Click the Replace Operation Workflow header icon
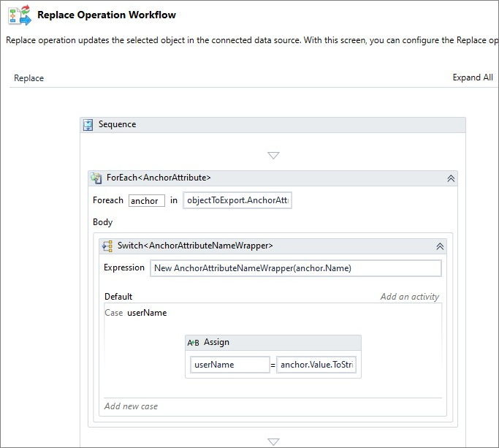The image size is (499, 448). [20, 15]
